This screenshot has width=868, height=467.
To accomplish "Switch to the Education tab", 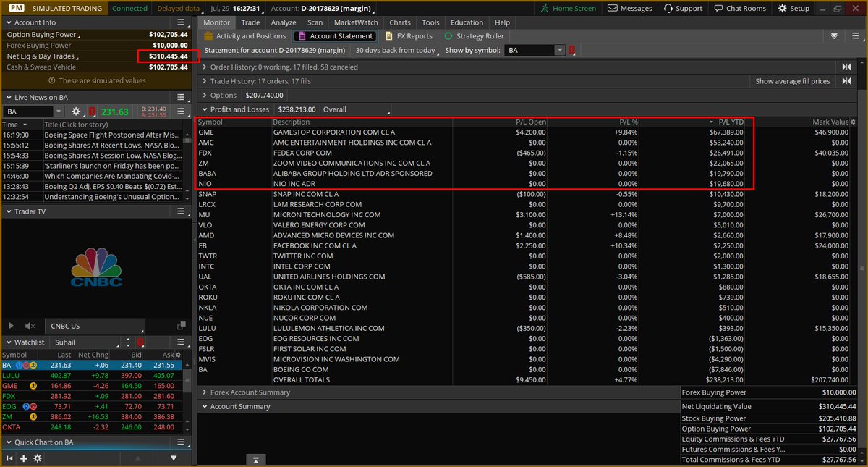I will click(x=467, y=22).
